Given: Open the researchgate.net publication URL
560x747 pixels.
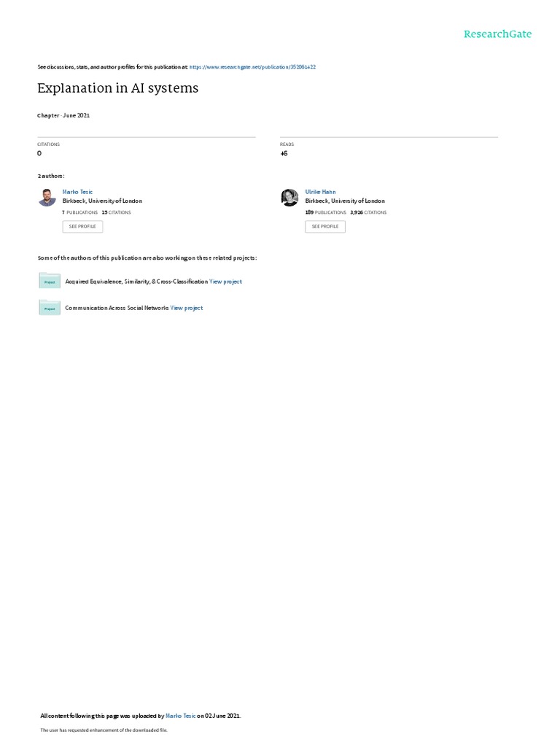Looking at the screenshot, I should click(252, 67).
